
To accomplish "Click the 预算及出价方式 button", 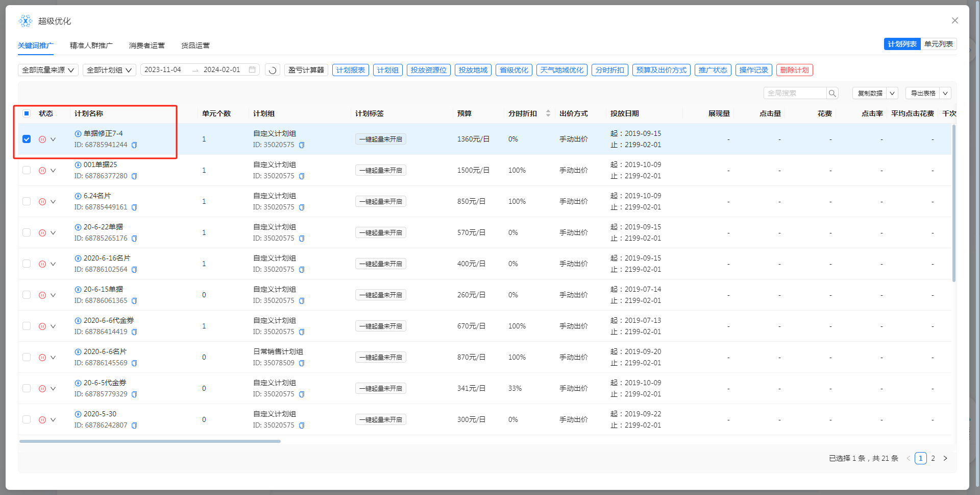I will (x=661, y=70).
